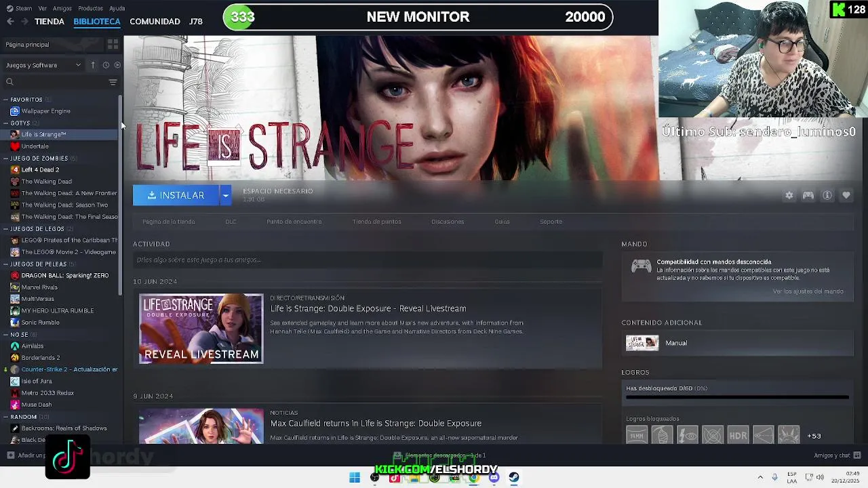
Task: Open the Discusiones link
Action: (x=448, y=222)
